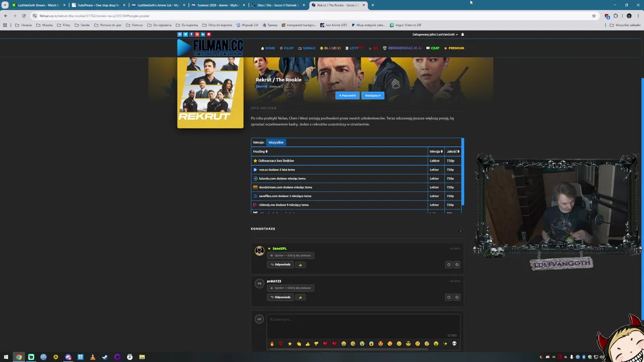Open the CZAT link
The height and width of the screenshot is (362, 644).
point(433,48)
